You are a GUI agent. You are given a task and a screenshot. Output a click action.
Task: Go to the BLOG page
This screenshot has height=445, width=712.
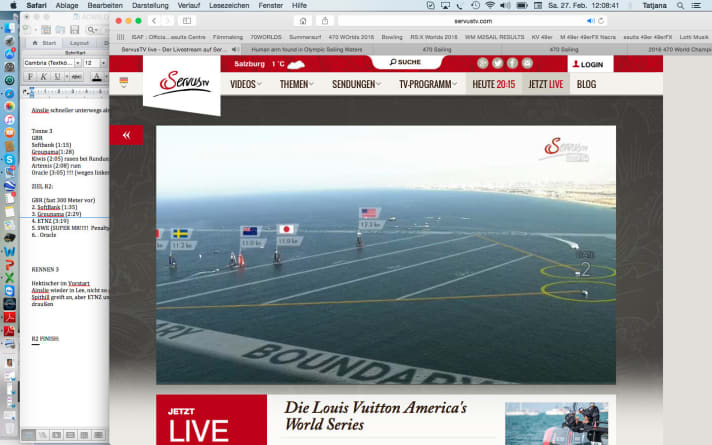pyautogui.click(x=586, y=84)
